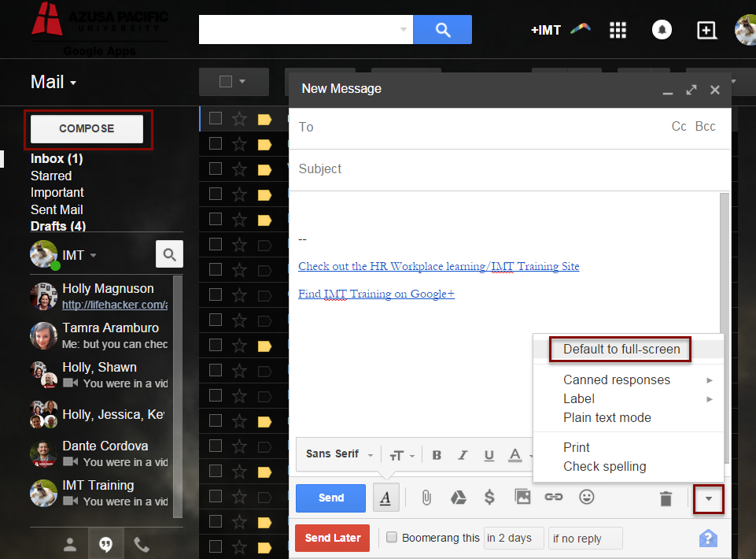Screen dimensions: 756x559
Task: Check the seventh email's checkbox
Action: click(x=216, y=269)
